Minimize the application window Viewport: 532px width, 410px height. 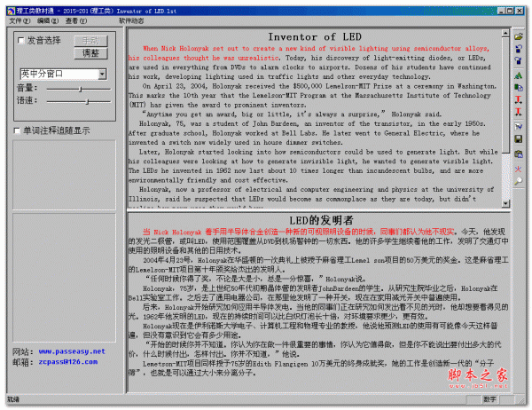[501, 11]
